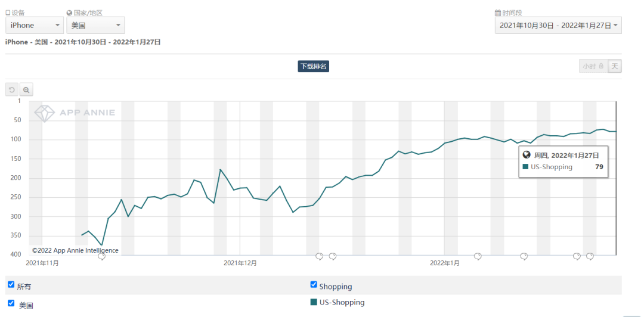The height and width of the screenshot is (317, 644).
Task: Open event bubble under early November
Action: pos(102,256)
